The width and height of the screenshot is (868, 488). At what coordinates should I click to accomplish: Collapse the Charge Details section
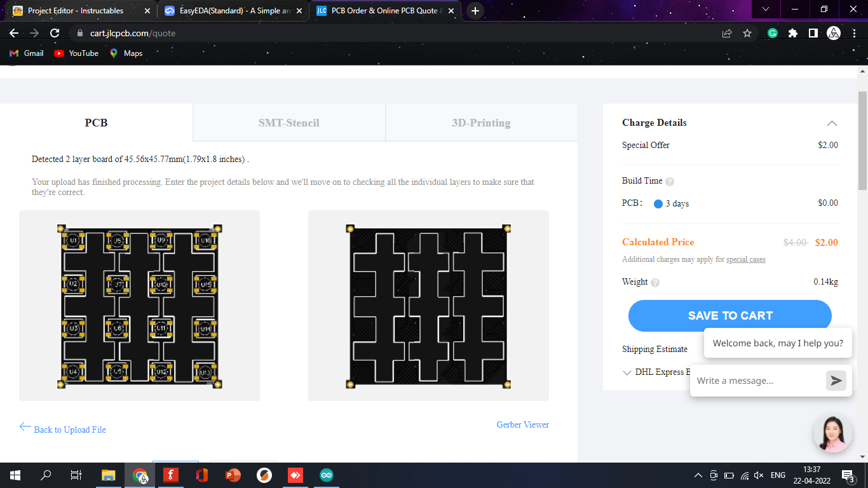[832, 123]
